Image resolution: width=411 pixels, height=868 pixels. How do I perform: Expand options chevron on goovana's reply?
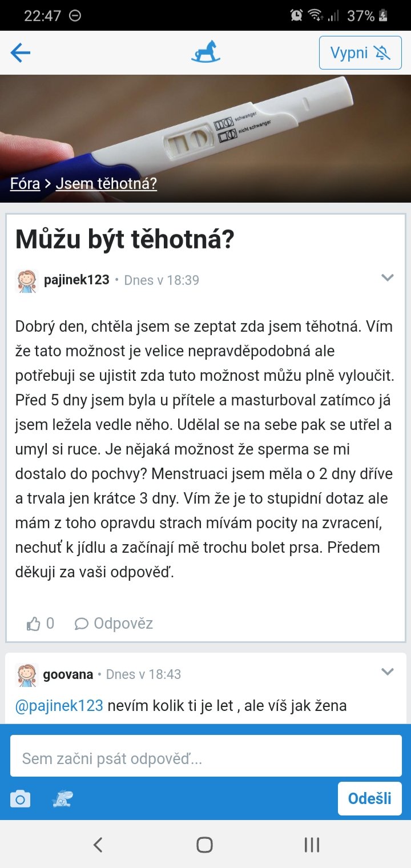[x=388, y=672]
